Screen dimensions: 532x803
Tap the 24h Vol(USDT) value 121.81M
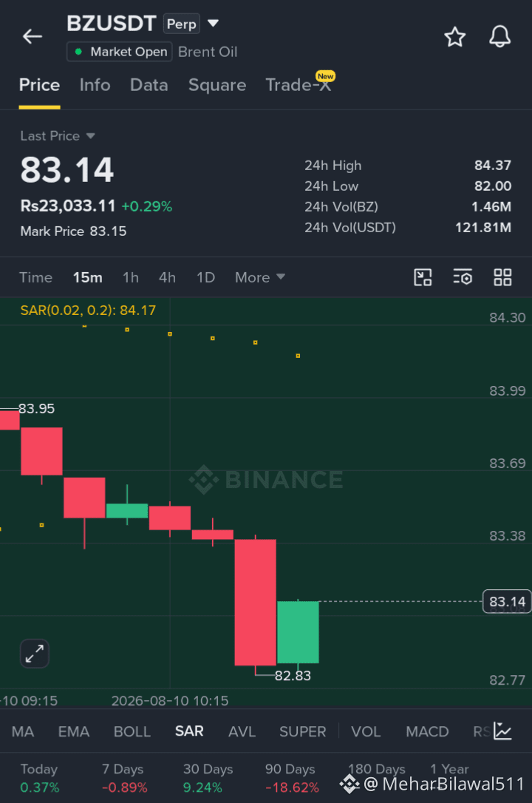pos(483,227)
